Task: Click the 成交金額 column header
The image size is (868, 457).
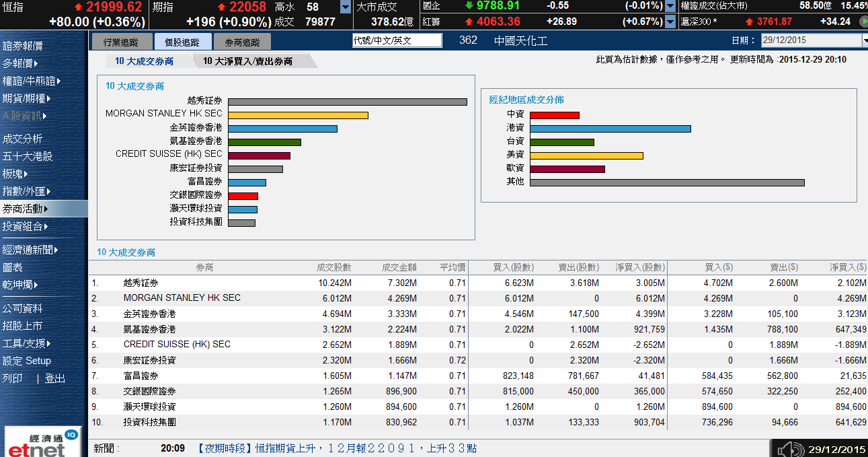Action: 399,267
